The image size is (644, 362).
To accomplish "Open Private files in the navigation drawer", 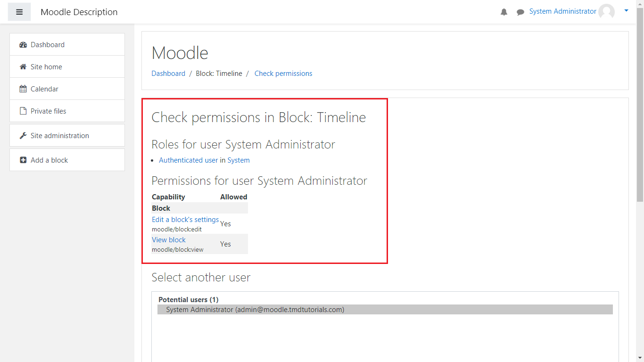I will click(49, 111).
